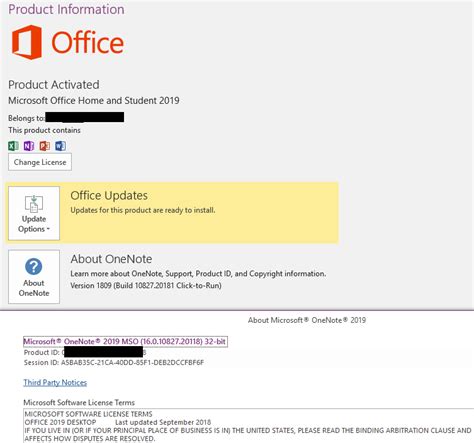The image size is (474, 443).
Task: Click the blue question mark icon
Action: [34, 266]
